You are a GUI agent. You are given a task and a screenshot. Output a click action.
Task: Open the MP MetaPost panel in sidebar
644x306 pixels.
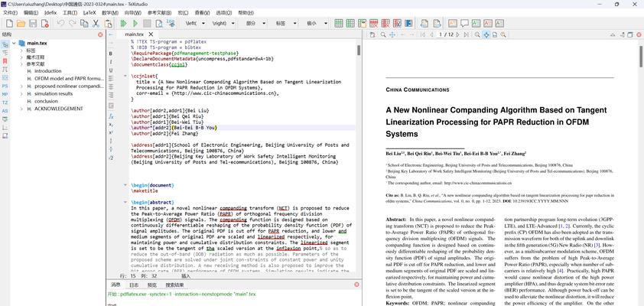coord(5,94)
